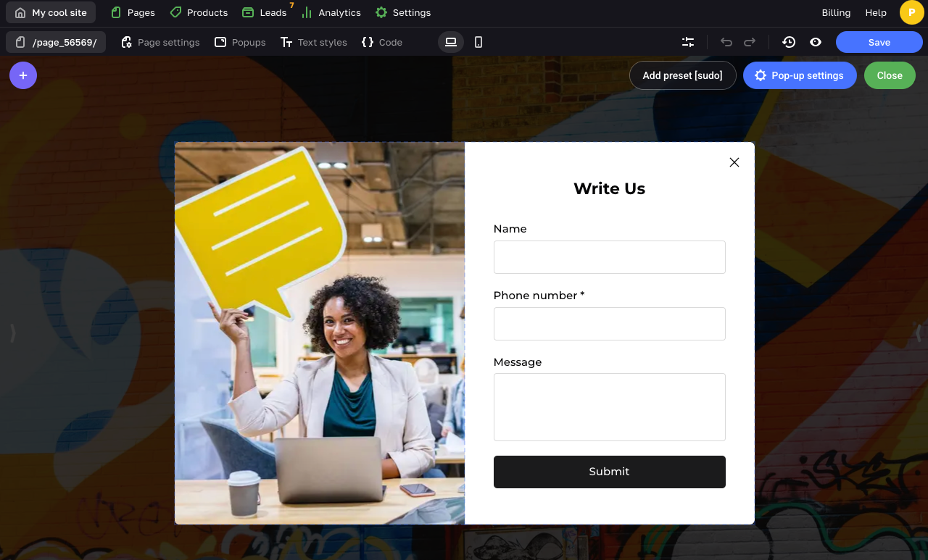Open Pop-up settings
Image resolution: width=928 pixels, height=560 pixels.
coord(799,75)
